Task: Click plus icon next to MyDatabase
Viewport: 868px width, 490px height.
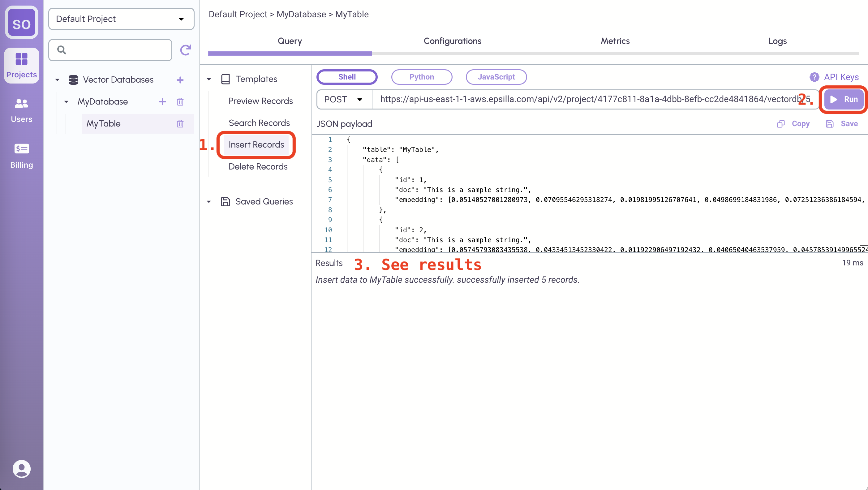Action: 162,101
